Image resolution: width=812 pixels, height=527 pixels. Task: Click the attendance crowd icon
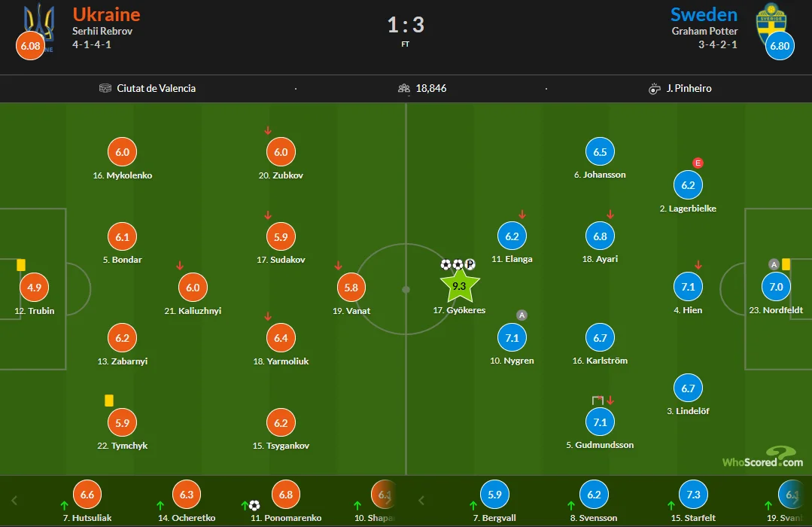point(404,88)
